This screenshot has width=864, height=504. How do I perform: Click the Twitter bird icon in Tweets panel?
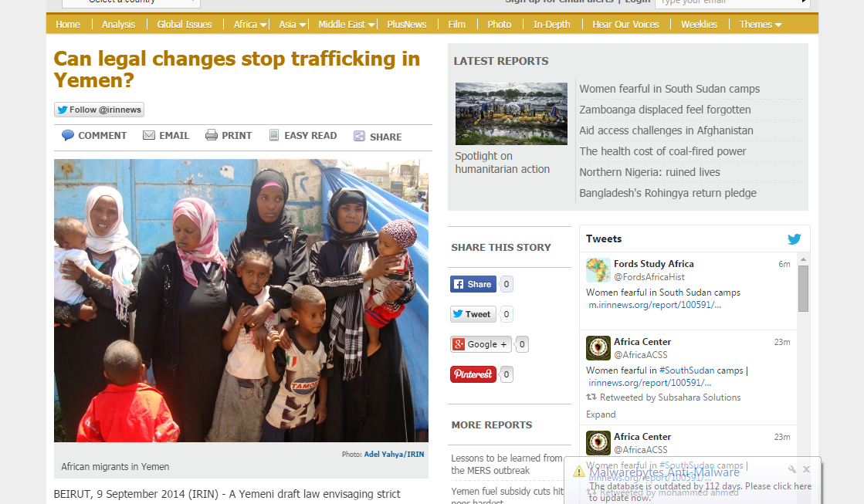(794, 239)
